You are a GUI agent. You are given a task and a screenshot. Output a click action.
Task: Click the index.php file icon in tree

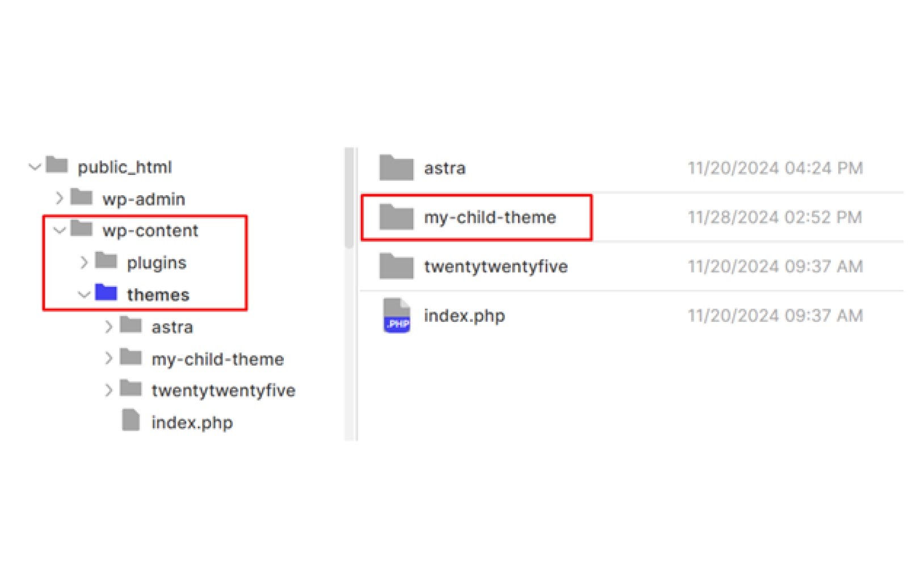pyautogui.click(x=131, y=421)
